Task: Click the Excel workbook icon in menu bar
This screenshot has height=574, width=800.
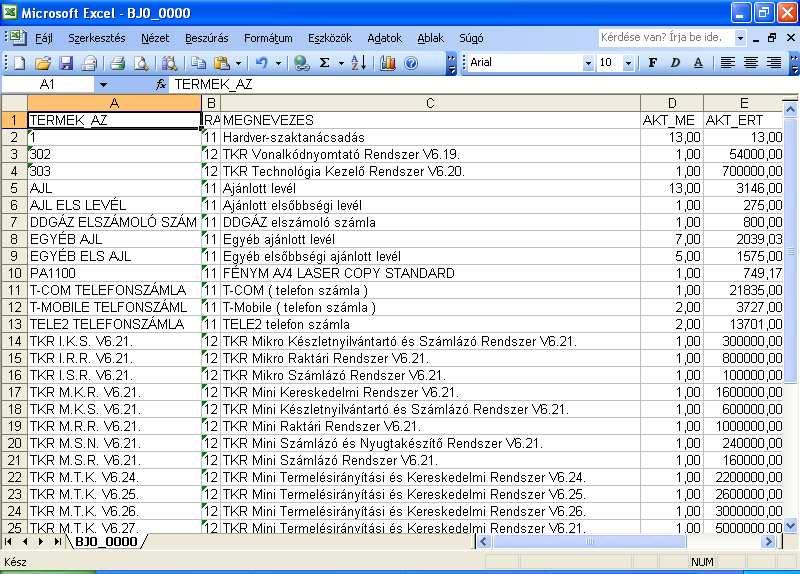Action: point(16,37)
